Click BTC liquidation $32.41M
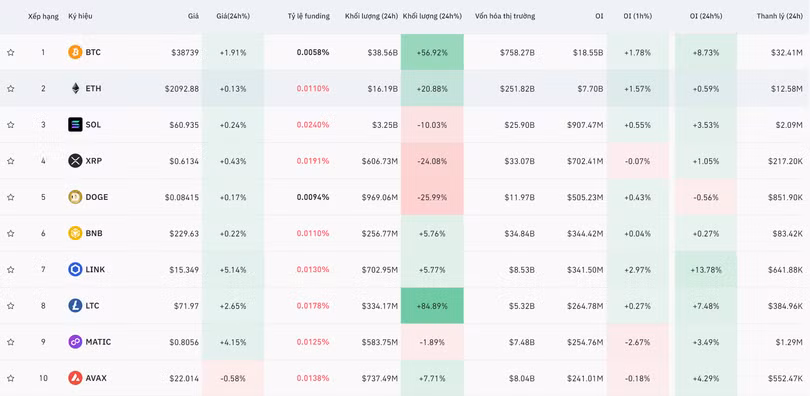This screenshot has width=810, height=396. pos(787,52)
